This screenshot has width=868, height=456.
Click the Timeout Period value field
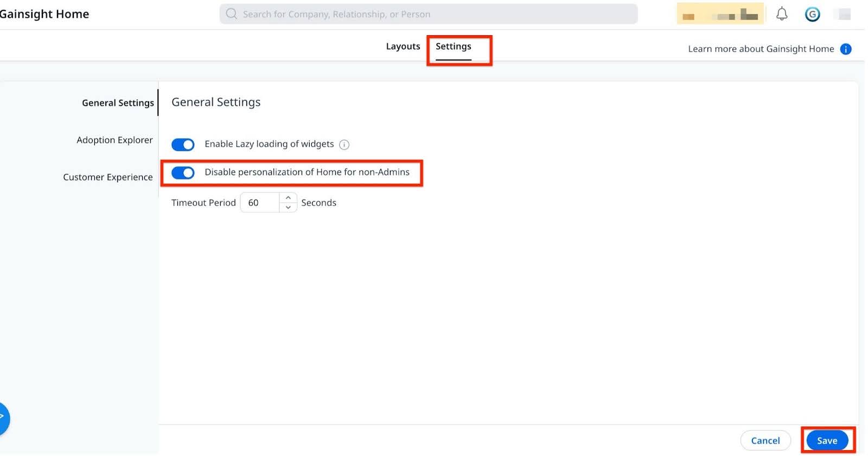click(x=260, y=202)
